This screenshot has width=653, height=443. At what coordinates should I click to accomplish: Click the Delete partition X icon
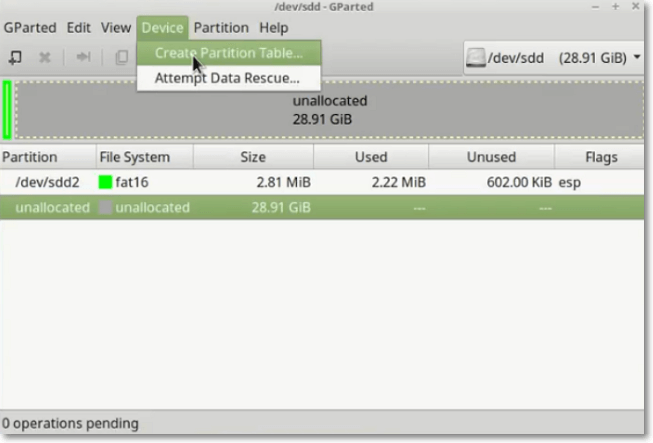tap(45, 57)
